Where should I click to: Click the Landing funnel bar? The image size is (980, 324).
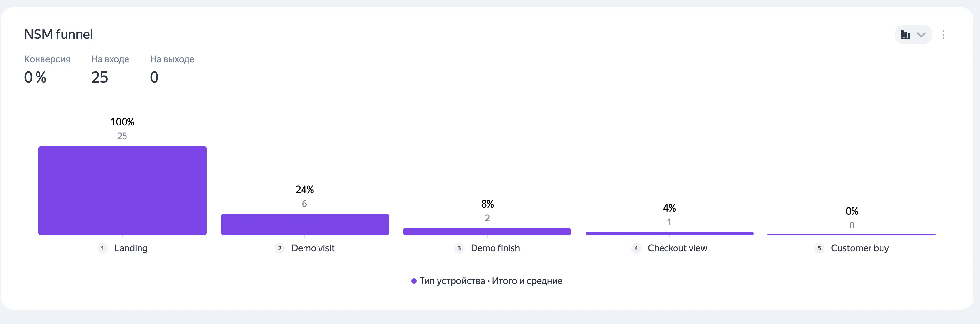tap(122, 190)
